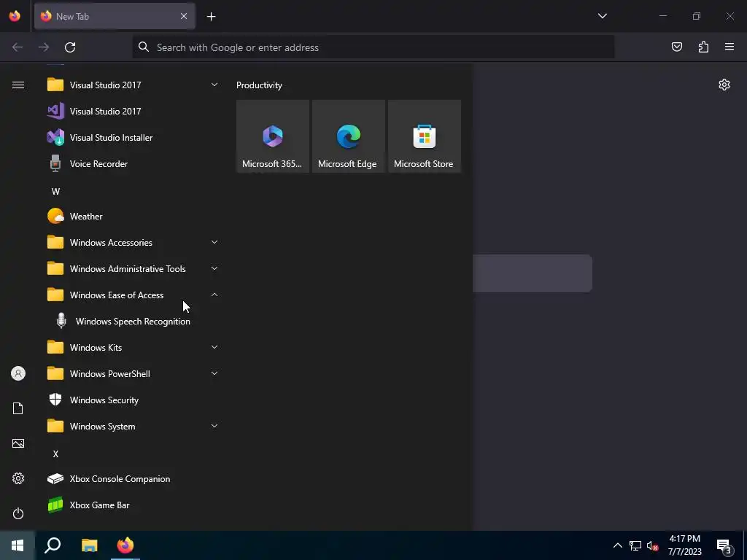Open the Weather app

click(x=131, y=216)
